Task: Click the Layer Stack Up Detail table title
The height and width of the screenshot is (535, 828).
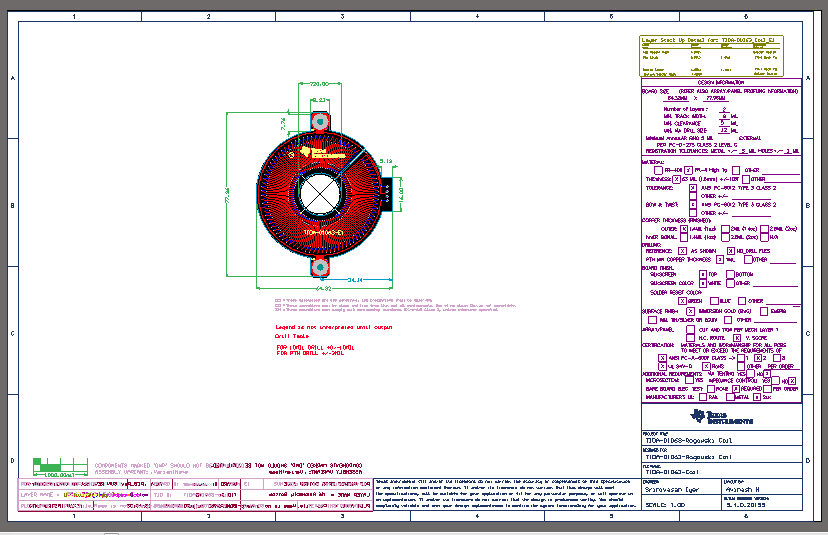Action: pos(708,40)
